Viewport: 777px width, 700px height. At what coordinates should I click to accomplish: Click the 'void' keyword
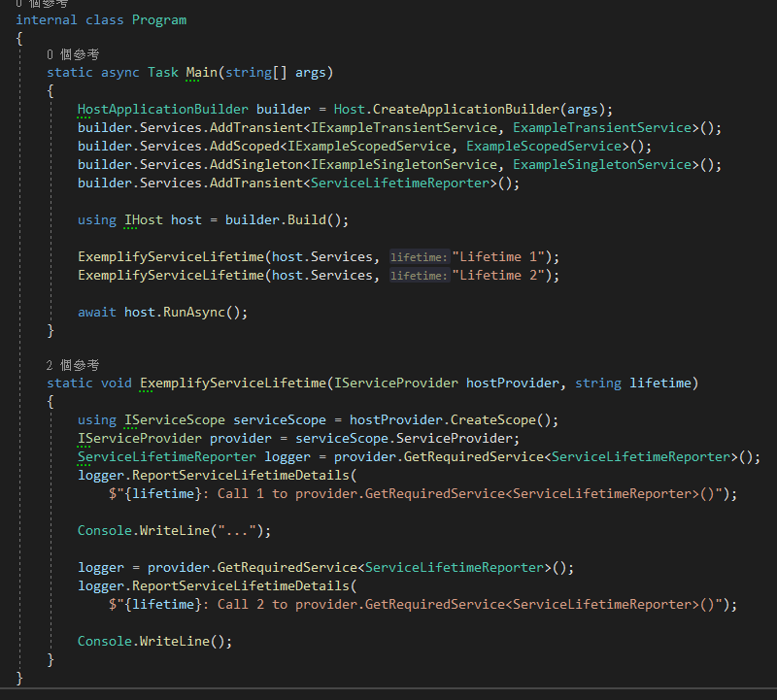116,383
